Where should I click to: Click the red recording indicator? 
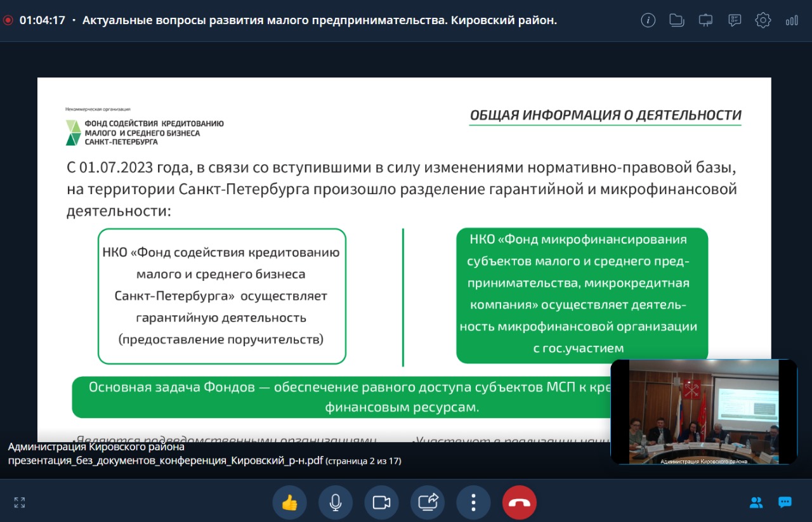(8, 20)
